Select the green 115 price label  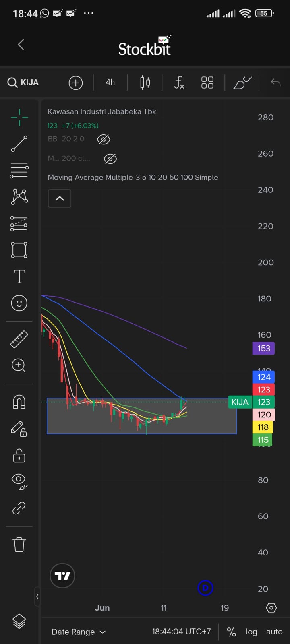click(263, 440)
